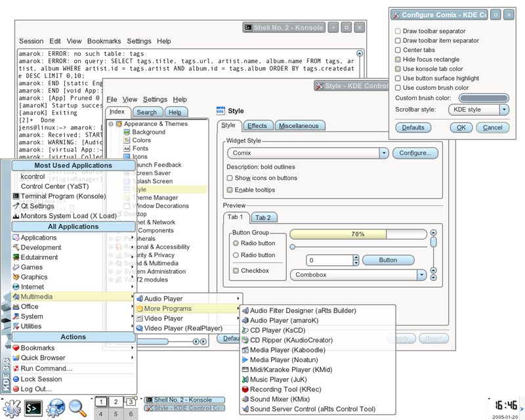Viewport: 525px width, 420px height.
Task: Open the web browser globe panel icon
Action: pos(56,408)
